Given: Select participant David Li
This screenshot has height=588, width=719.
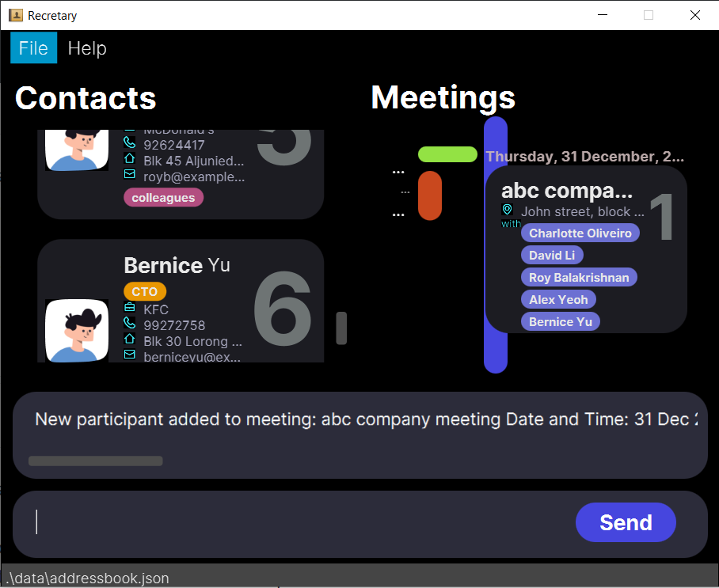Looking at the screenshot, I should (x=552, y=256).
